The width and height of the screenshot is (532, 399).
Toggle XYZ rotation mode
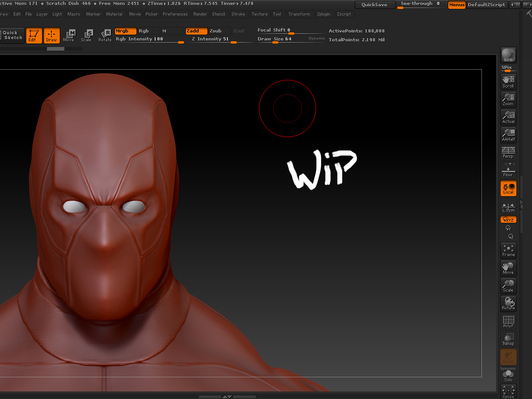coord(508,220)
